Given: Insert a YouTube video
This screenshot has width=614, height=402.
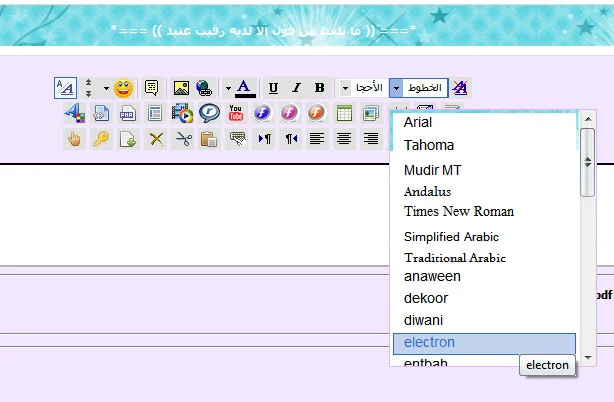Looking at the screenshot, I should (x=236, y=113).
